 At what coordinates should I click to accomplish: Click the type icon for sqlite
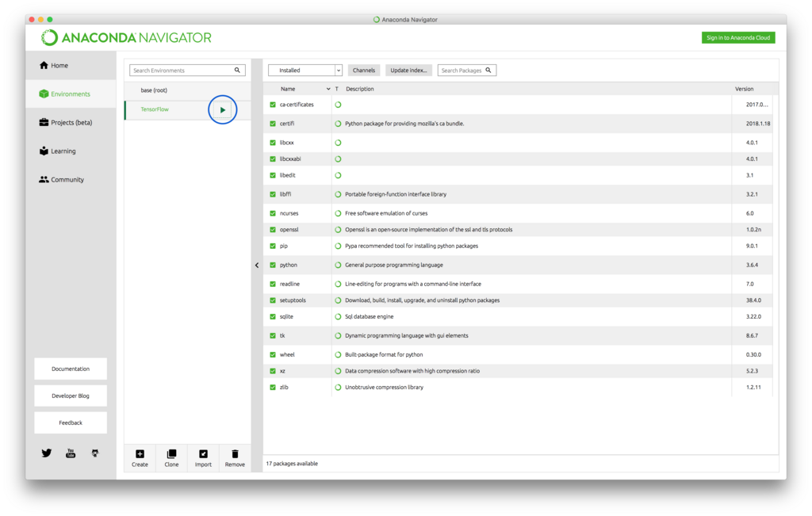click(338, 317)
